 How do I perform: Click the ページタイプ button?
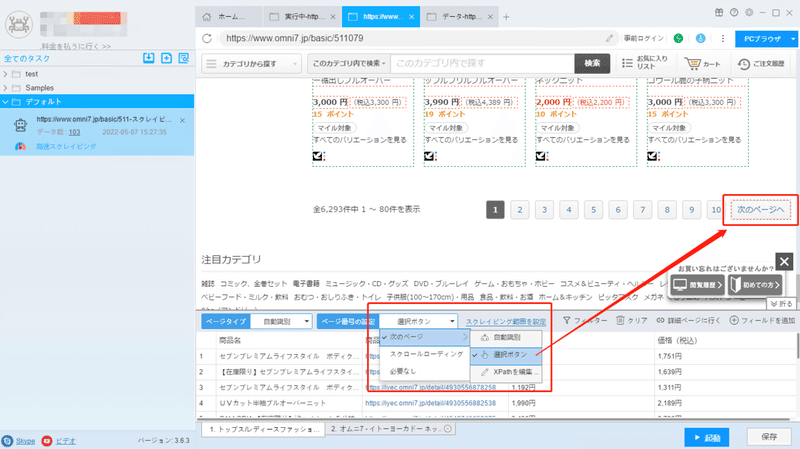click(226, 321)
